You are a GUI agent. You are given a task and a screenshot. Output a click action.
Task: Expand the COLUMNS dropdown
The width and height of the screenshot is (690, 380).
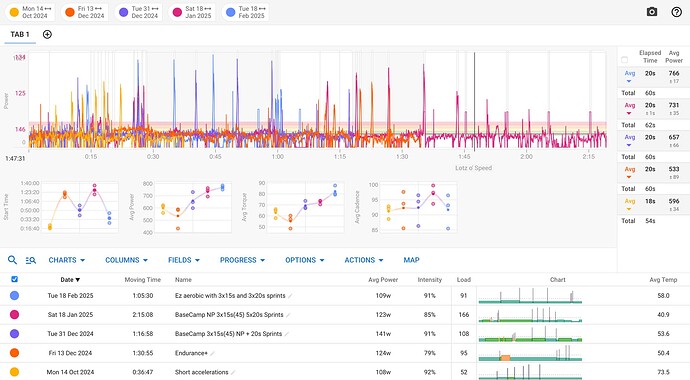pyautogui.click(x=126, y=260)
